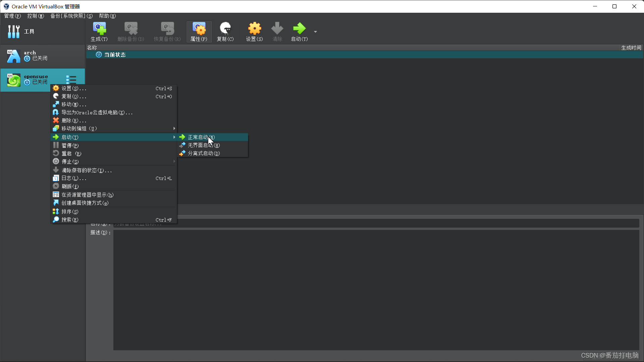Image resolution: width=644 pixels, height=362 pixels.
Task: Choose Export to Oracle Cloud (导出为Oracle云虚拟电脑)
Action: [114, 113]
